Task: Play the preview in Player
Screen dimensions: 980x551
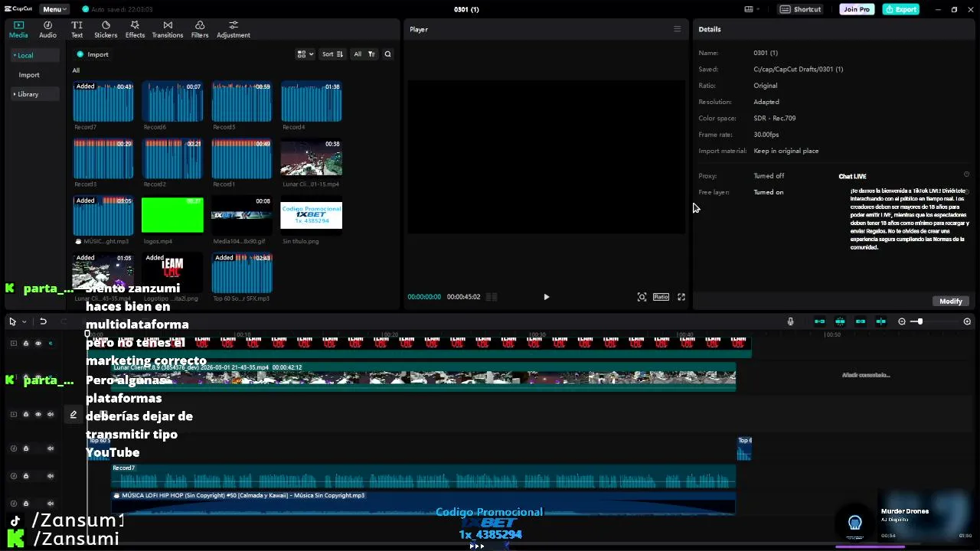Action: [x=546, y=297]
